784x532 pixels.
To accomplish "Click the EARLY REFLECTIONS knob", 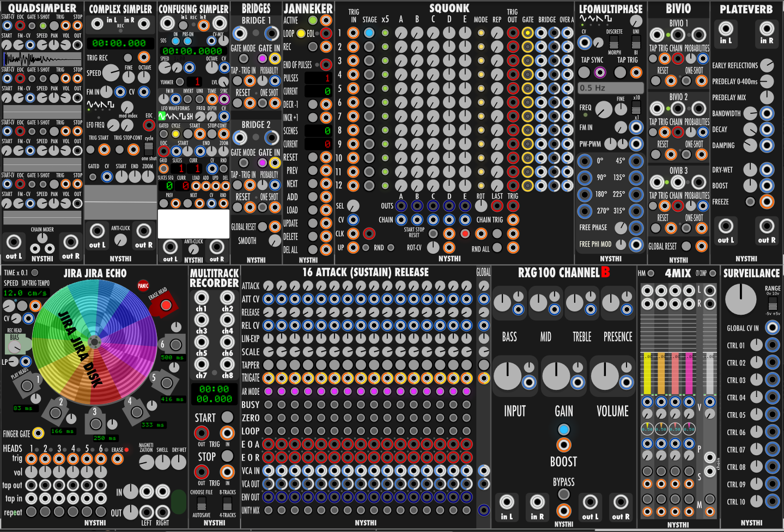I will (x=767, y=65).
